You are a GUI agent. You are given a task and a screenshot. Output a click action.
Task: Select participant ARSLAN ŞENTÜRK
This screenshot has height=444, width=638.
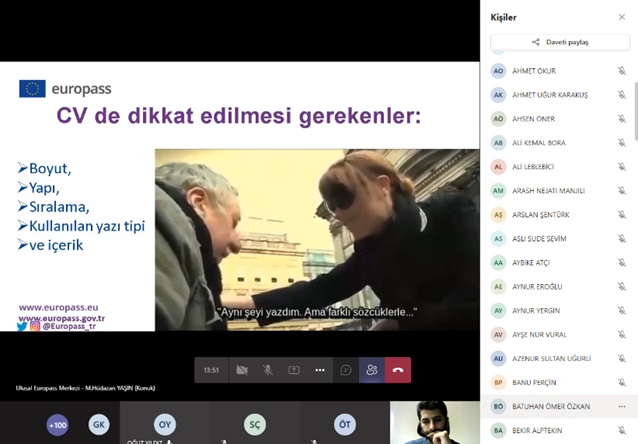(x=559, y=214)
